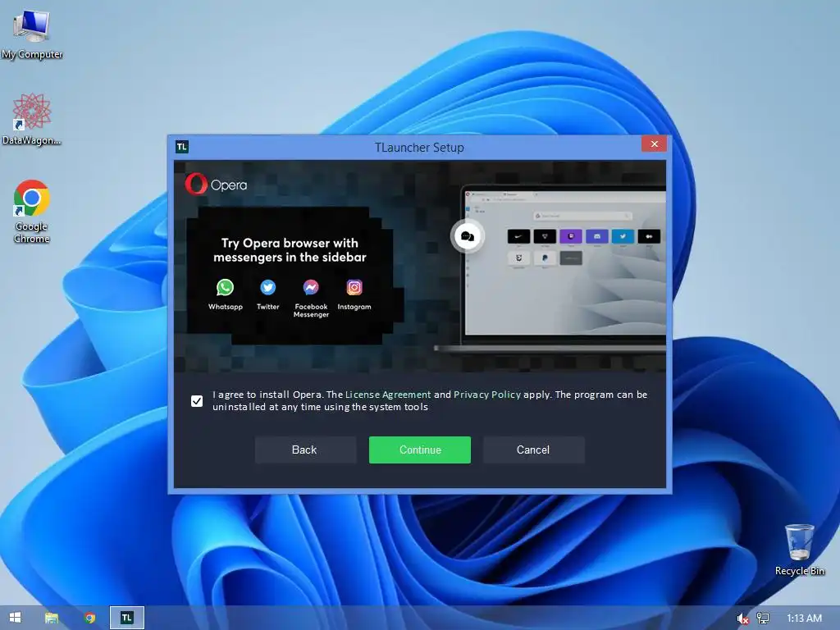Cancel the TLauncher setup
This screenshot has height=630, width=840.
click(533, 450)
